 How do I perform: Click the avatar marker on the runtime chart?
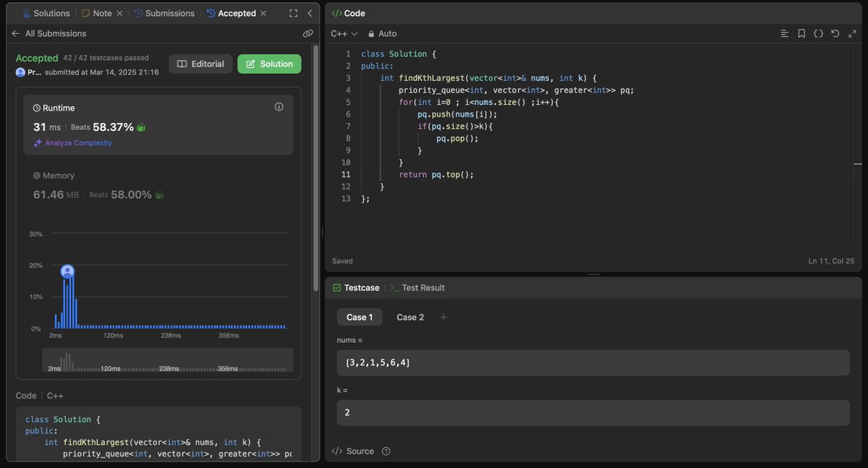67,271
